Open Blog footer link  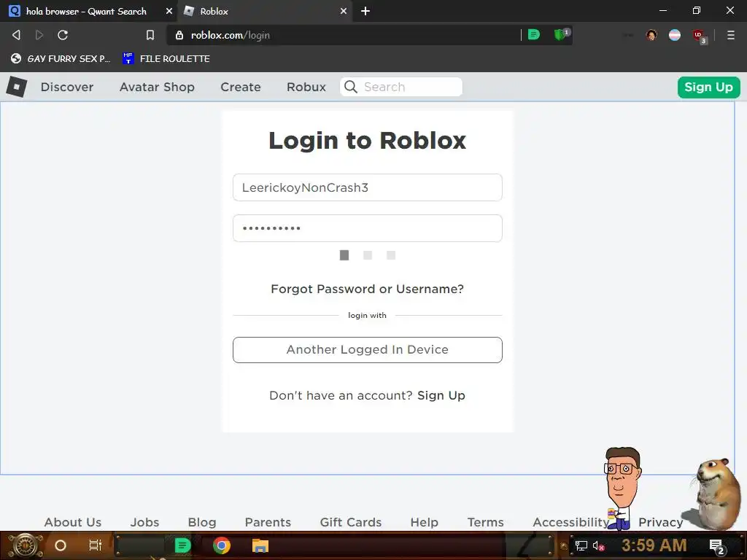202,522
